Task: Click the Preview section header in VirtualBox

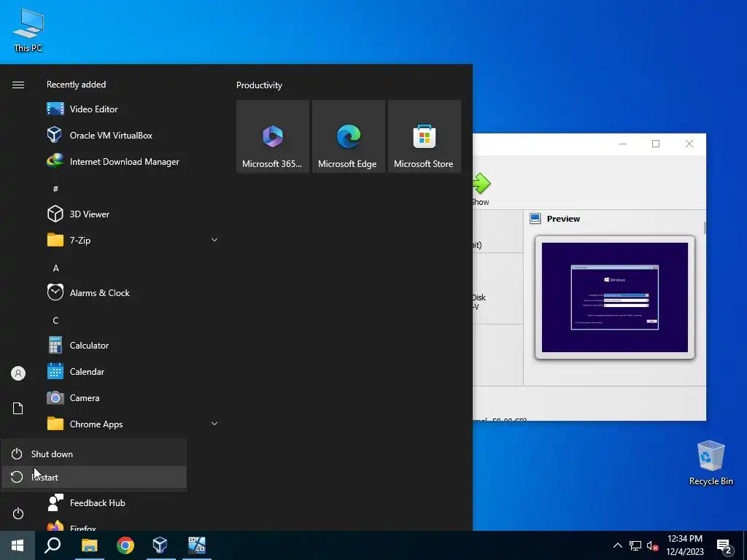Action: (563, 219)
